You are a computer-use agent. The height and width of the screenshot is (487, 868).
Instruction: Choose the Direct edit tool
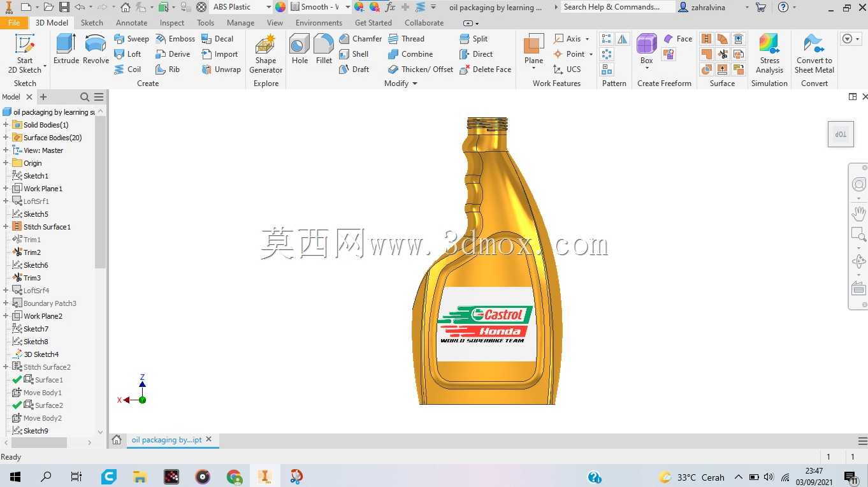pos(476,54)
